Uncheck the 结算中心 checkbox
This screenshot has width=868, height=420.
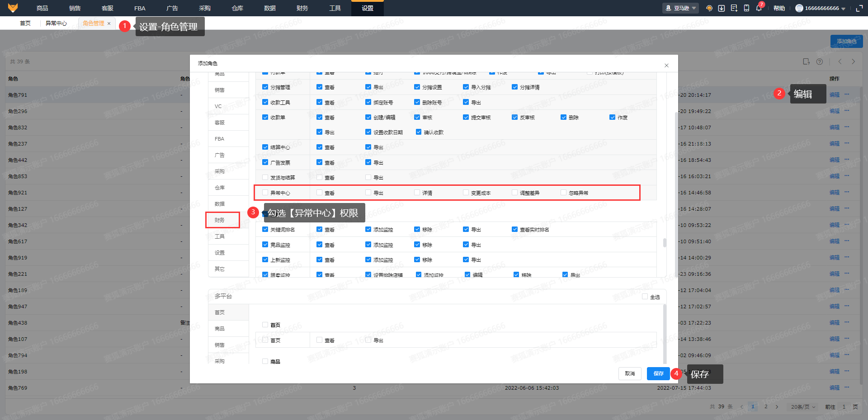265,147
